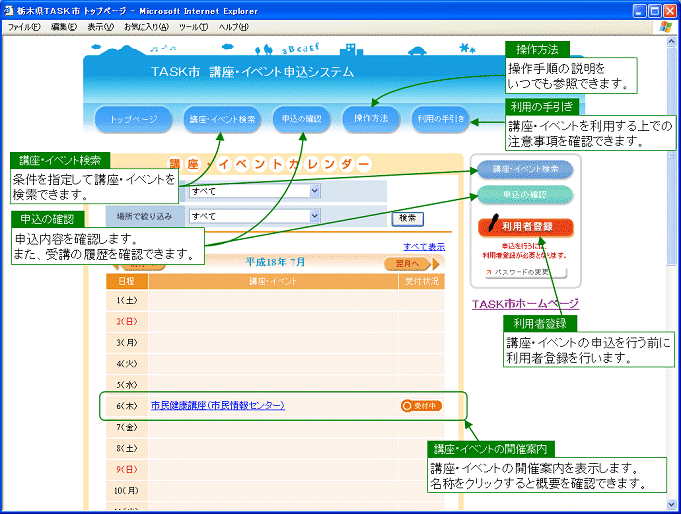Screen dimensions: 681x514
Task: Click the 2(日) date cell
Action: (x=127, y=322)
